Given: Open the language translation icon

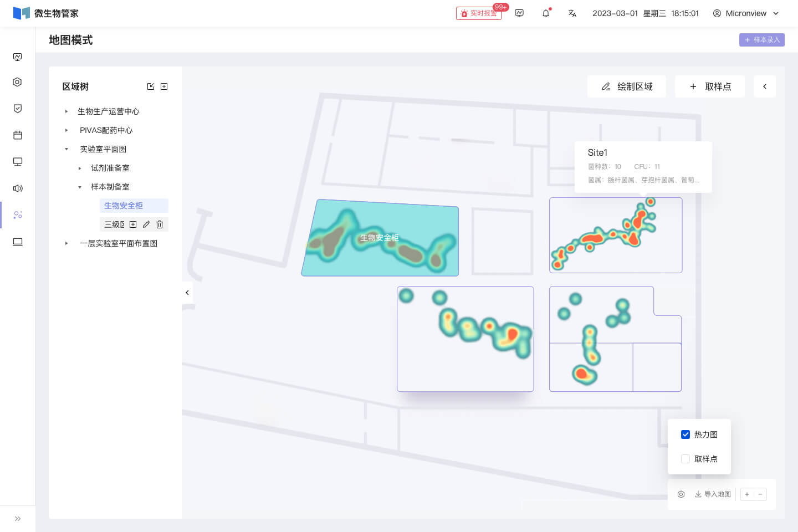Looking at the screenshot, I should (x=572, y=13).
